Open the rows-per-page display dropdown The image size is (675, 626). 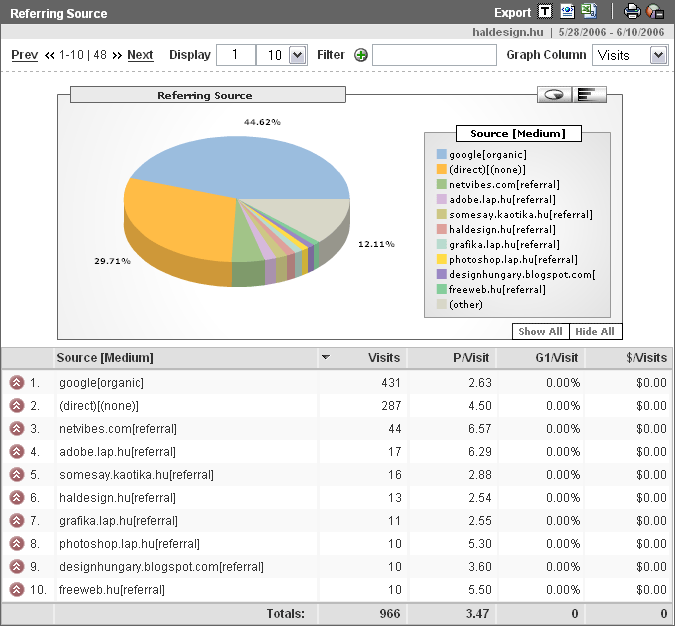point(296,55)
